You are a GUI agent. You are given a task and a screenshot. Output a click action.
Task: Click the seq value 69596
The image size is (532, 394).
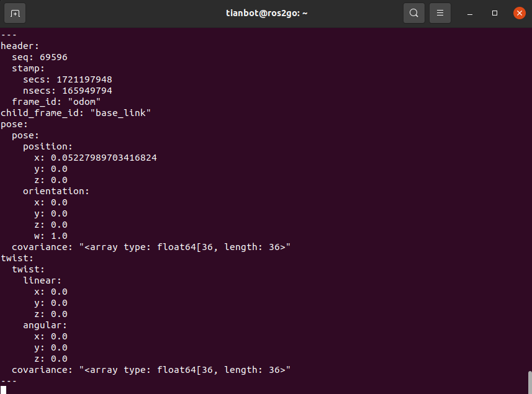53,57
